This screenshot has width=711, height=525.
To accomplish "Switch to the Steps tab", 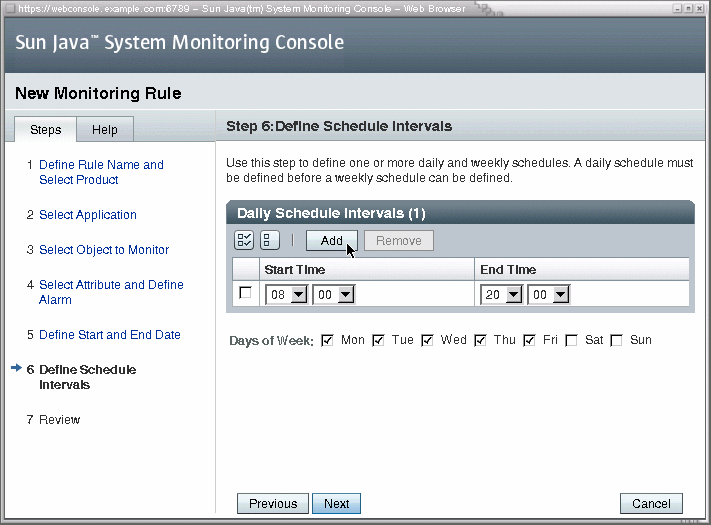I will tap(45, 130).
